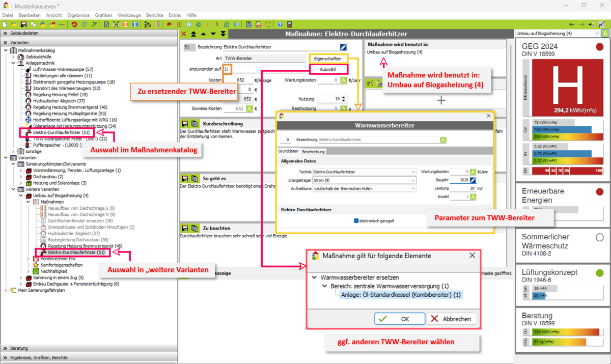Click the Eigenschaften button

327,59
